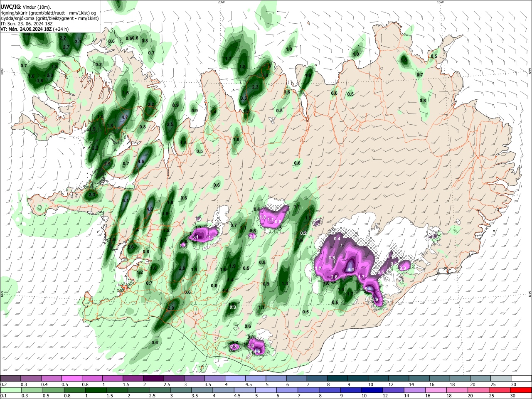The width and height of the screenshot is (532, 399).
Task: Click the bright pink swatch between 0.5 and 0.8
Action: point(71,379)
